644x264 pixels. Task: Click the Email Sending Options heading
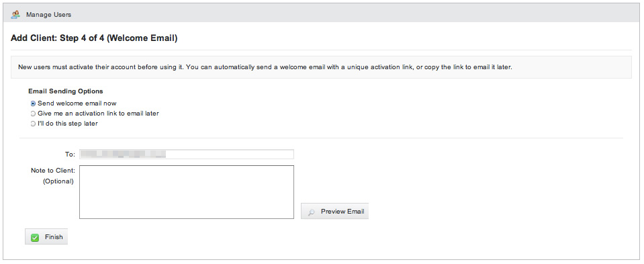click(x=66, y=91)
